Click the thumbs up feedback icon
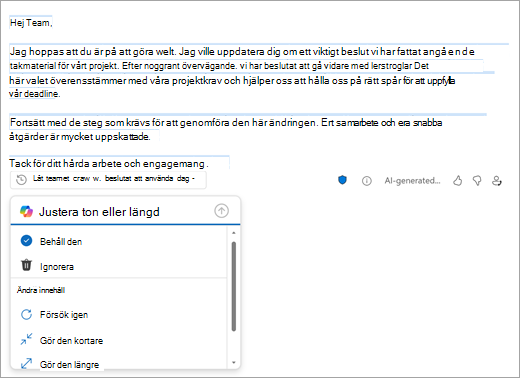 point(458,181)
